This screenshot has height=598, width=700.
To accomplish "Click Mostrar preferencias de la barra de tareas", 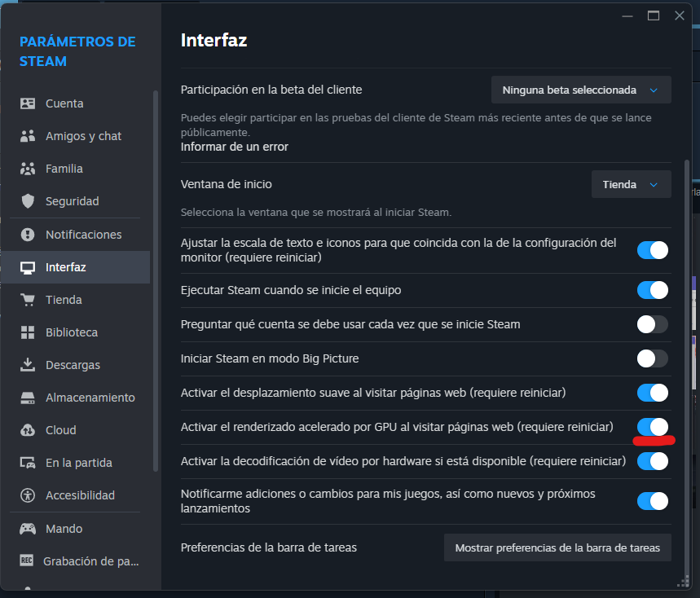I will (x=557, y=547).
